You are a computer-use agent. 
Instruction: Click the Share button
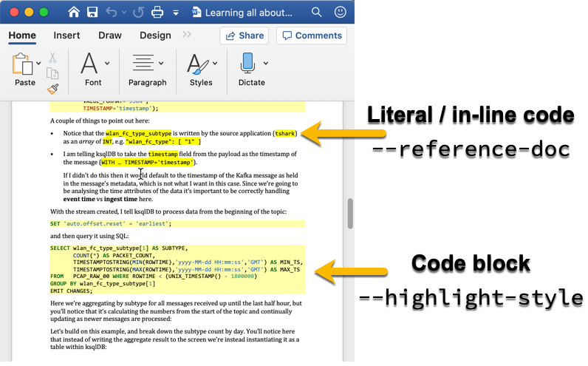coord(244,35)
